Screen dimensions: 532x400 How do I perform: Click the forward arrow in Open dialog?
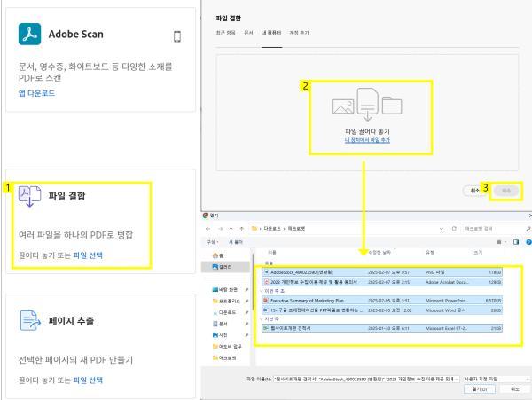click(220, 229)
